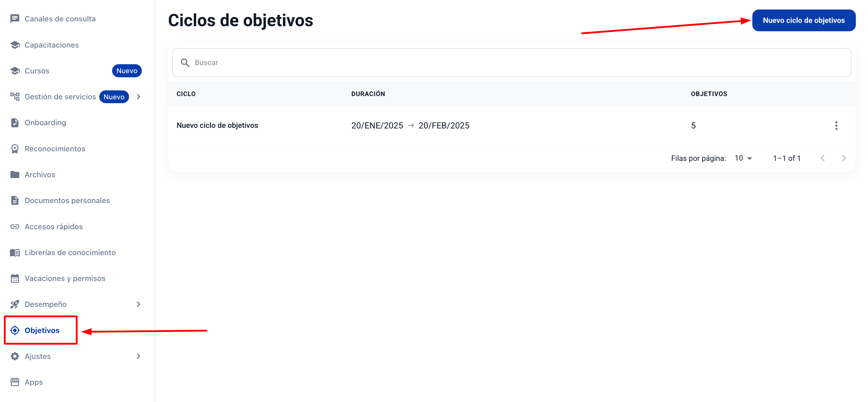The image size is (868, 402).
Task: Click the Apps storefront icon
Action: click(x=15, y=382)
